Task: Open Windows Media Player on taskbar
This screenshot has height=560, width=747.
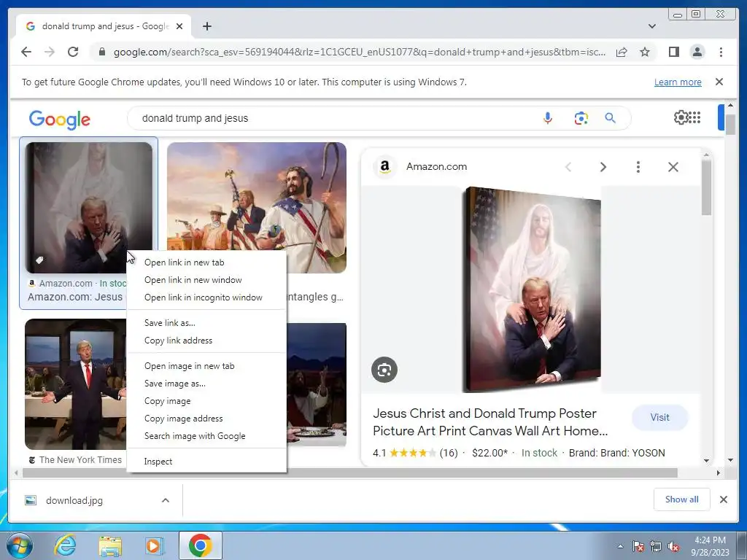Action: coord(154,546)
